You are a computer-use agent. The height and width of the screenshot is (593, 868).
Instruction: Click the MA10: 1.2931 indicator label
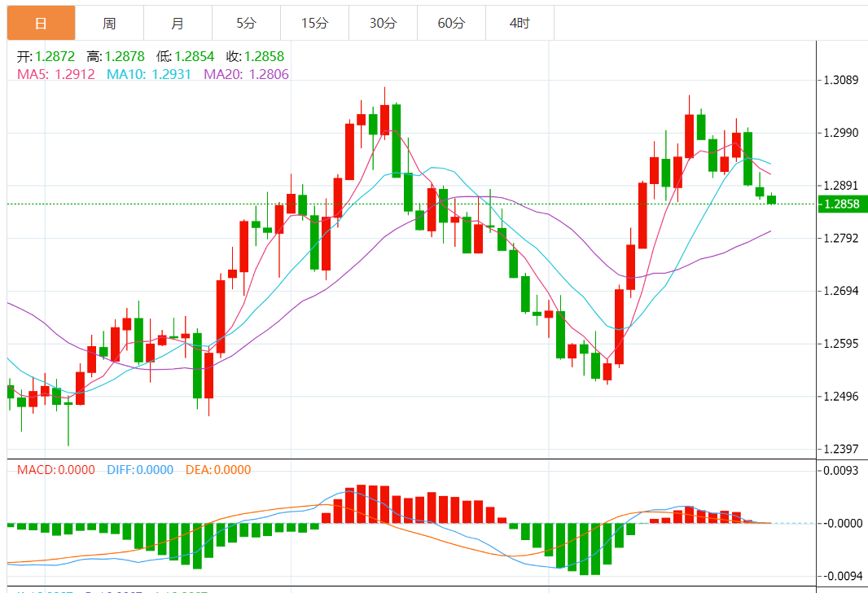(149, 74)
